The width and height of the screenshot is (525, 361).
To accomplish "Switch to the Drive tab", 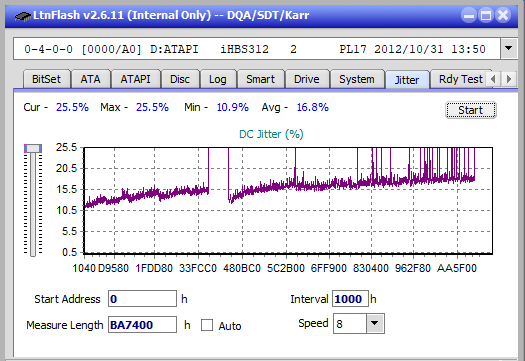I will click(307, 79).
